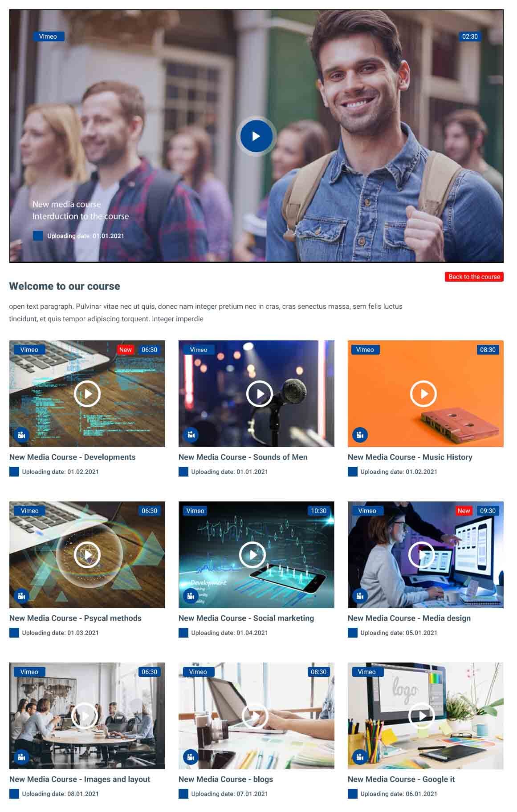Image resolution: width=517 pixels, height=812 pixels.
Task: Click the Back to the course button
Action: point(474,277)
